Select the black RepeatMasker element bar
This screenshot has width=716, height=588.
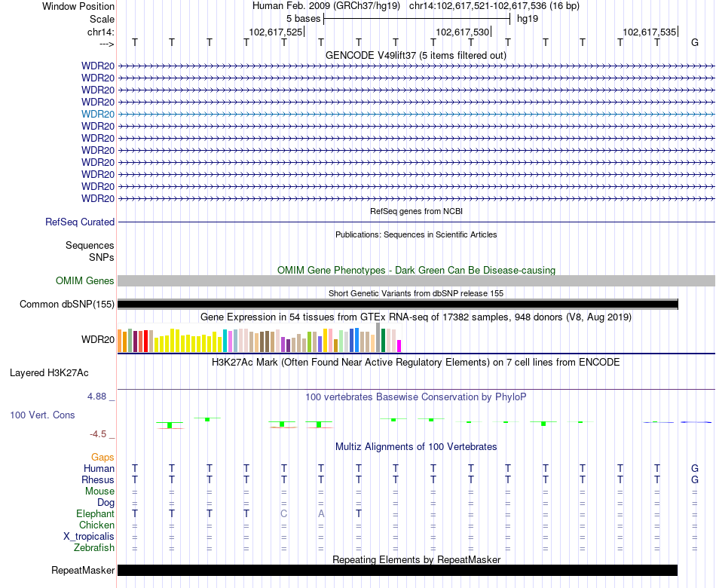(x=397, y=570)
